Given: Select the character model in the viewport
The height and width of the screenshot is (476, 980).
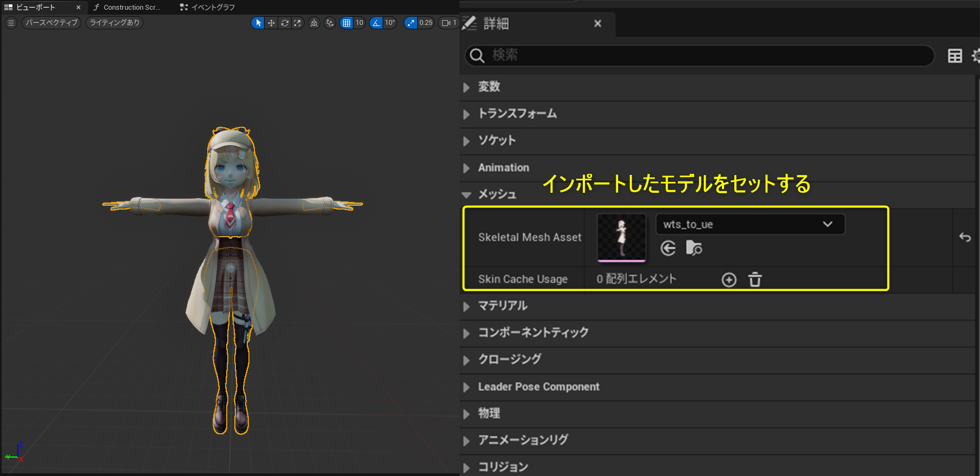Looking at the screenshot, I should click(232, 282).
